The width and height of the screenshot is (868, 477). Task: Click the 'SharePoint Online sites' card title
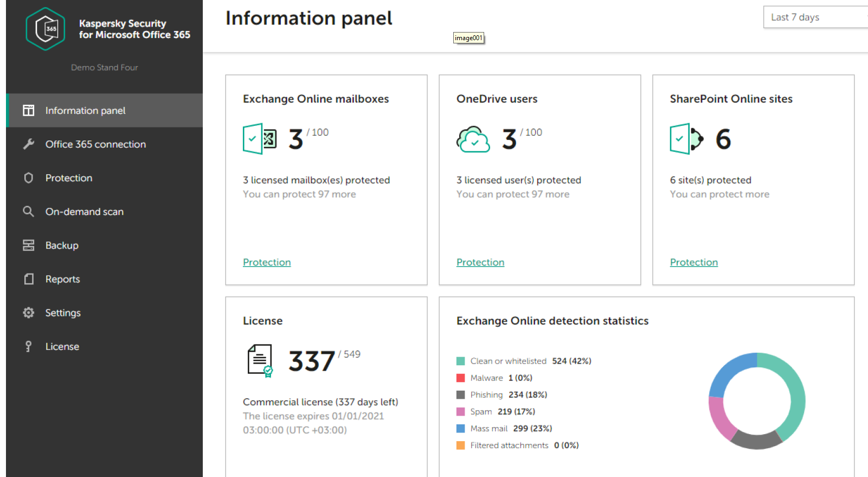[x=731, y=99]
